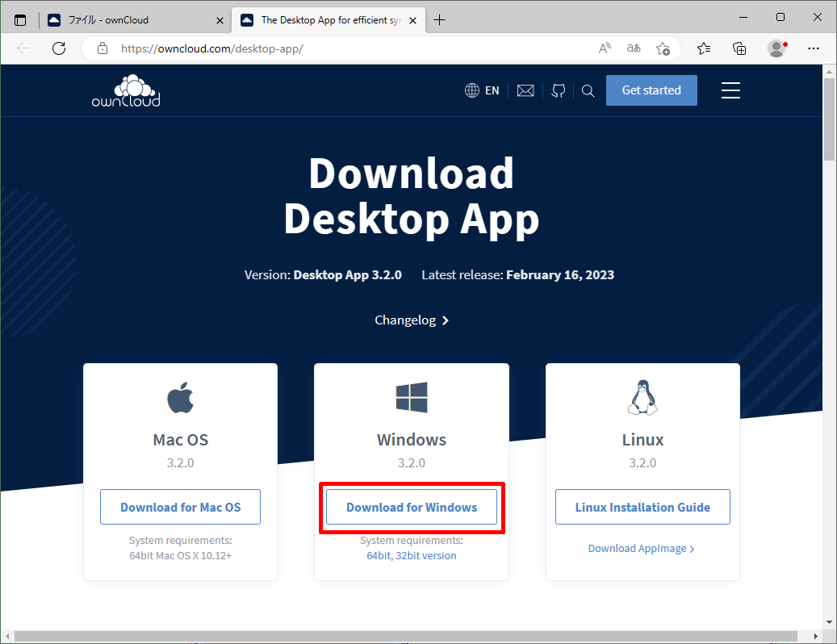The height and width of the screenshot is (644, 837).
Task: Open the EN language selector globe
Action: [x=482, y=91]
